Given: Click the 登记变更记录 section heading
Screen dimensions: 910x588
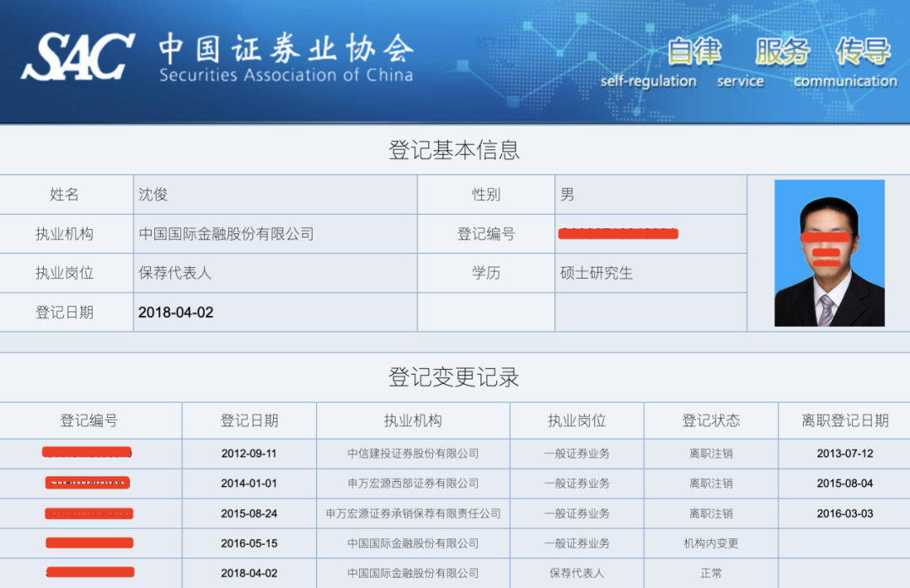Looking at the screenshot, I should point(454,377).
